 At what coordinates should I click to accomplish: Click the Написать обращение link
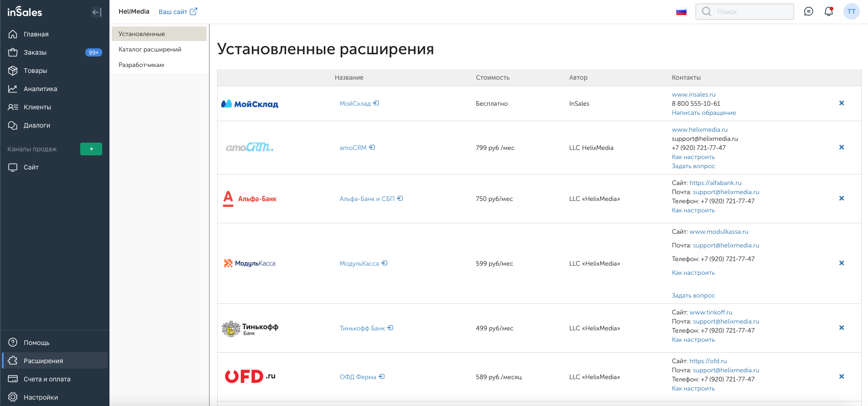point(704,113)
